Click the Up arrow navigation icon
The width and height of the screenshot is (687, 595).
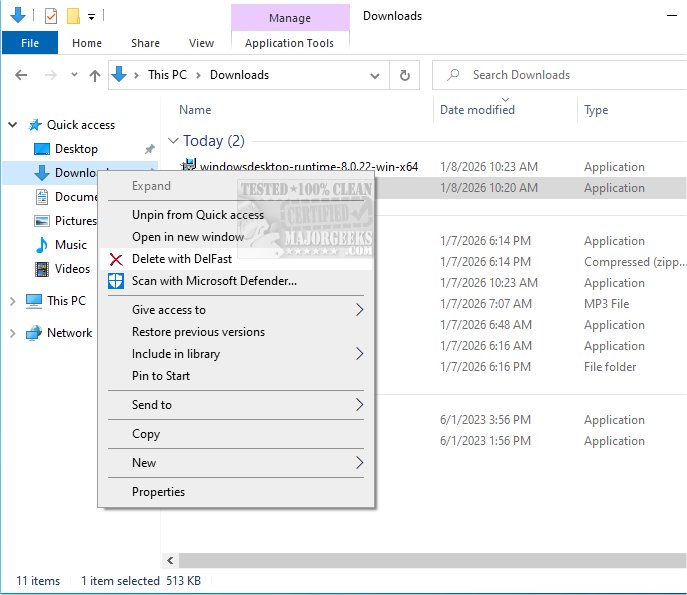95,75
